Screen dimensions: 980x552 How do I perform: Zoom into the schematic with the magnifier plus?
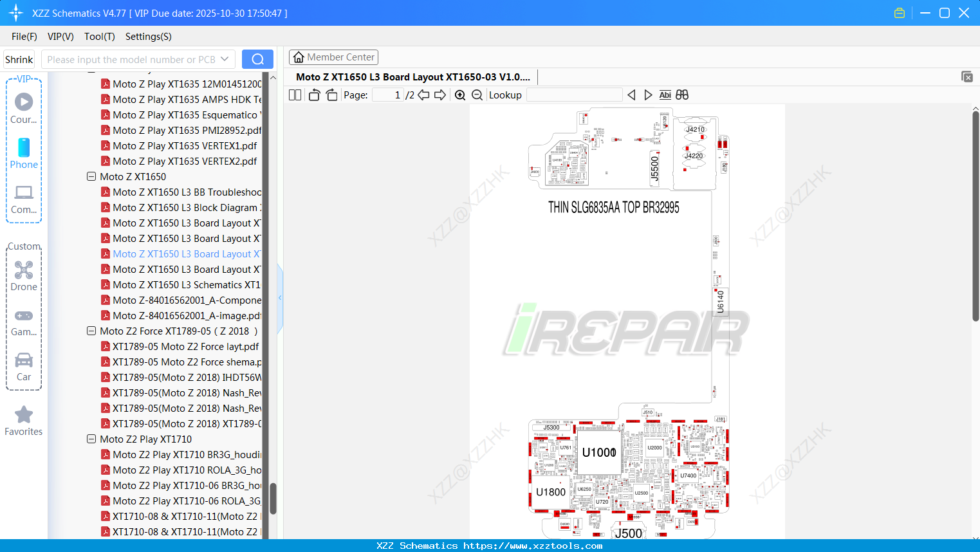click(460, 95)
